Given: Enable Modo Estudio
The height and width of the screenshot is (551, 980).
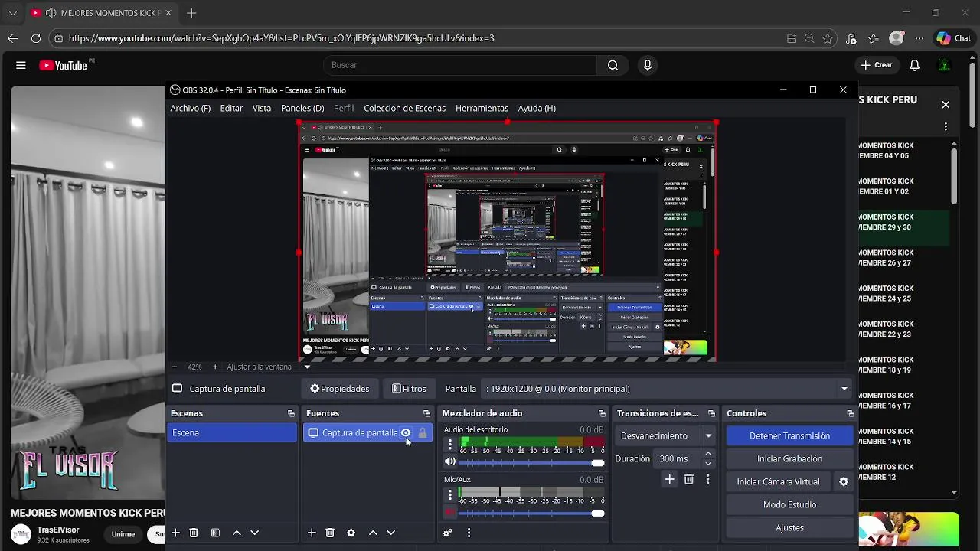Looking at the screenshot, I should pos(789,504).
